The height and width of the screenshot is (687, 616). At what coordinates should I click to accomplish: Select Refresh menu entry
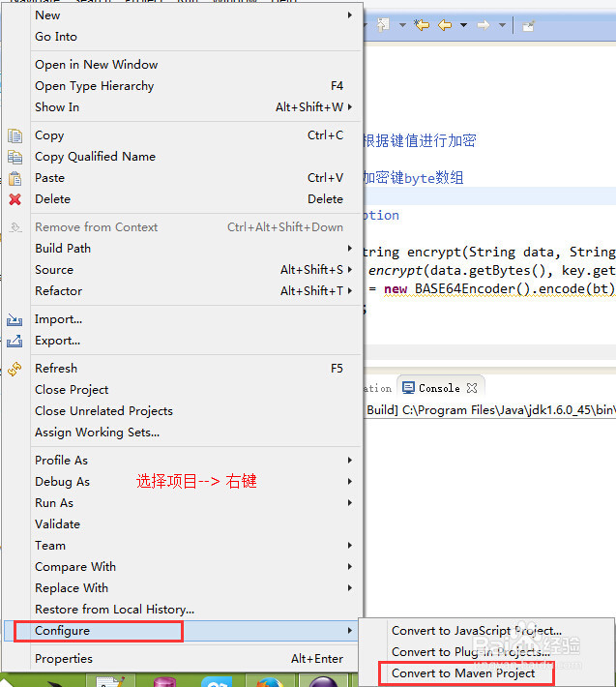pos(183,369)
